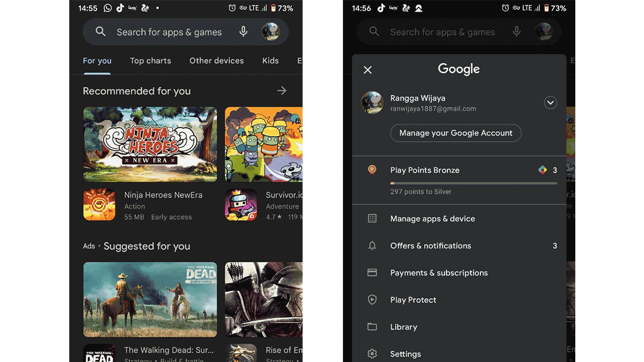Open Ninja Heroes New Era banner image
The width and height of the screenshot is (644, 362).
pyautogui.click(x=150, y=144)
